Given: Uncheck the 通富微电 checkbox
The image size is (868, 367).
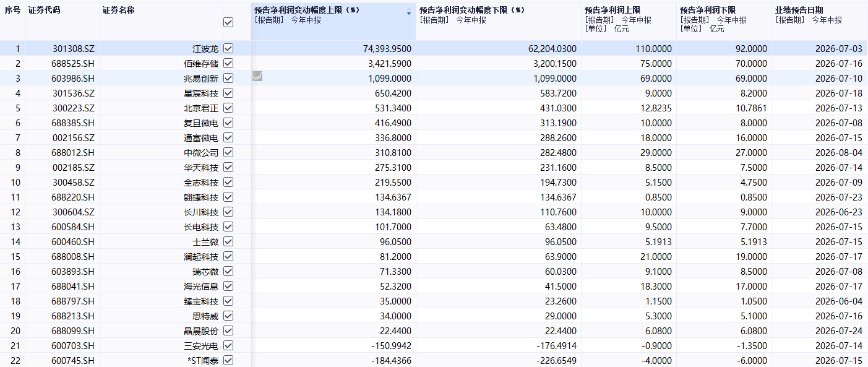Looking at the screenshot, I should [228, 137].
